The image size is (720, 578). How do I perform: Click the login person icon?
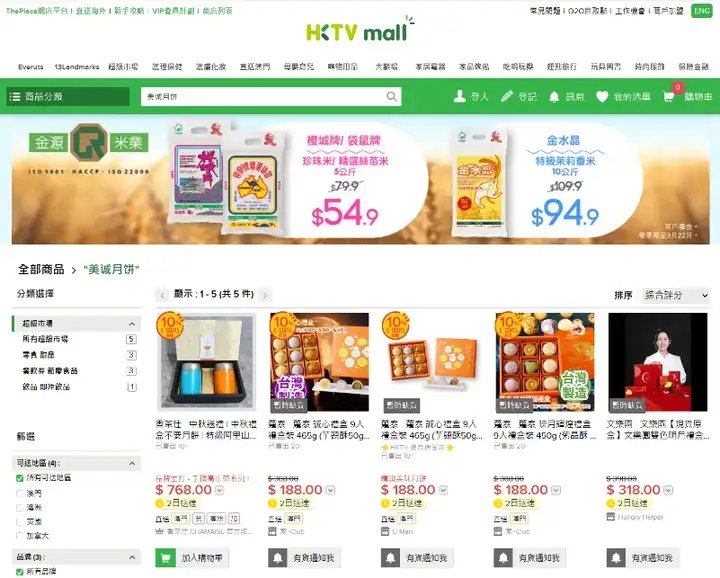460,96
